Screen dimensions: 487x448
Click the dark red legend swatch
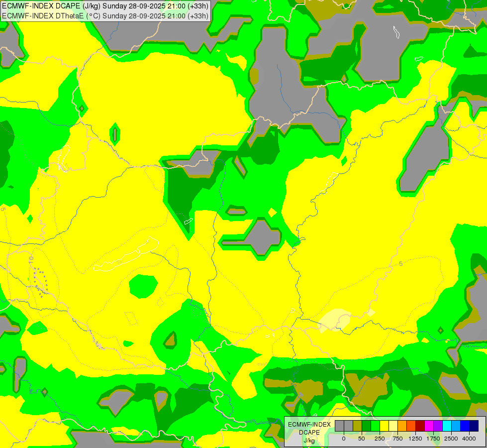pos(420,426)
